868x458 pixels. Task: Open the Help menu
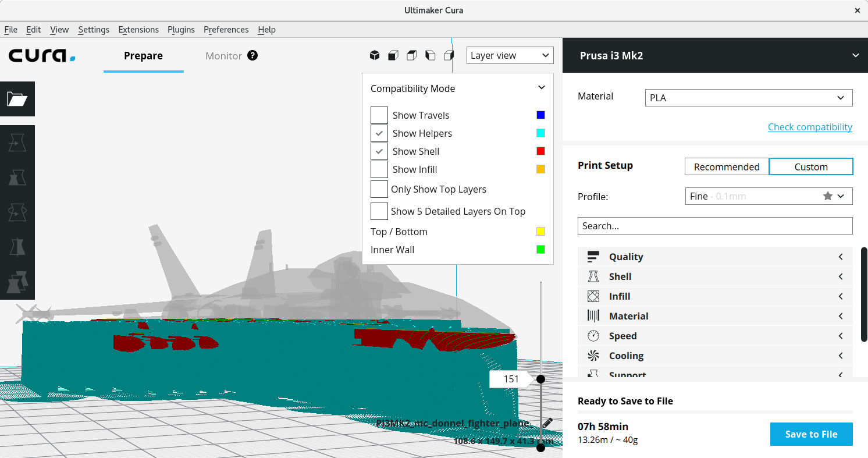[267, 30]
